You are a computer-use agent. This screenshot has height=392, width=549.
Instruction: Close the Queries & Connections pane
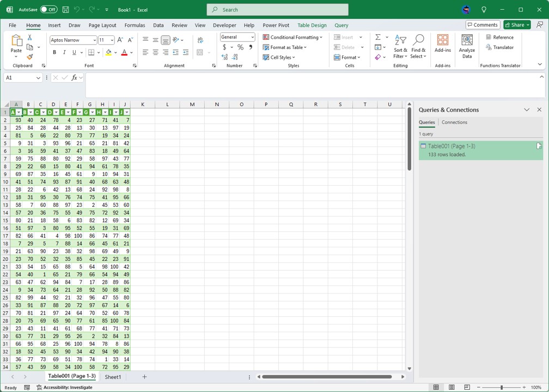point(539,110)
